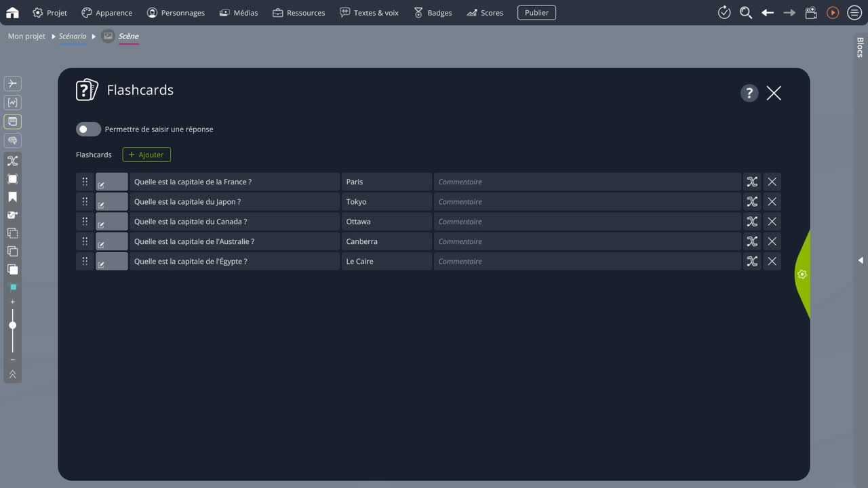Click the zoom plus sign
Screen dimensions: 868x488
[12, 302]
